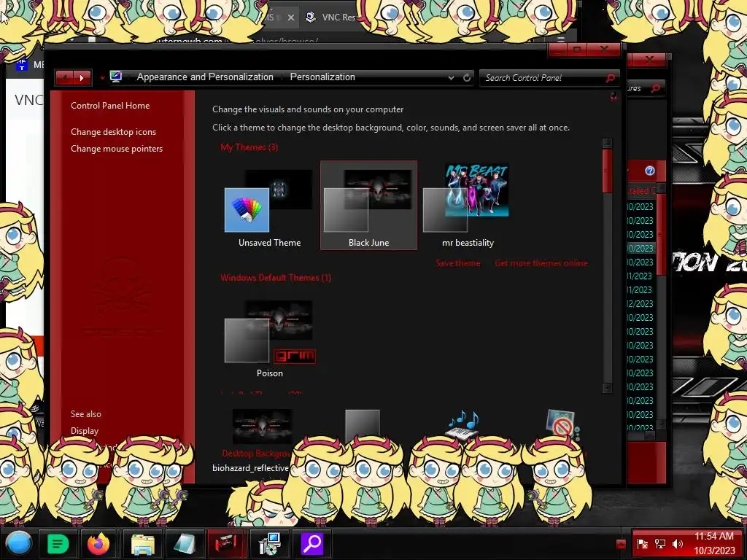The image size is (747, 560).
Task: Click the My Themes (3) heading
Action: coord(249,147)
